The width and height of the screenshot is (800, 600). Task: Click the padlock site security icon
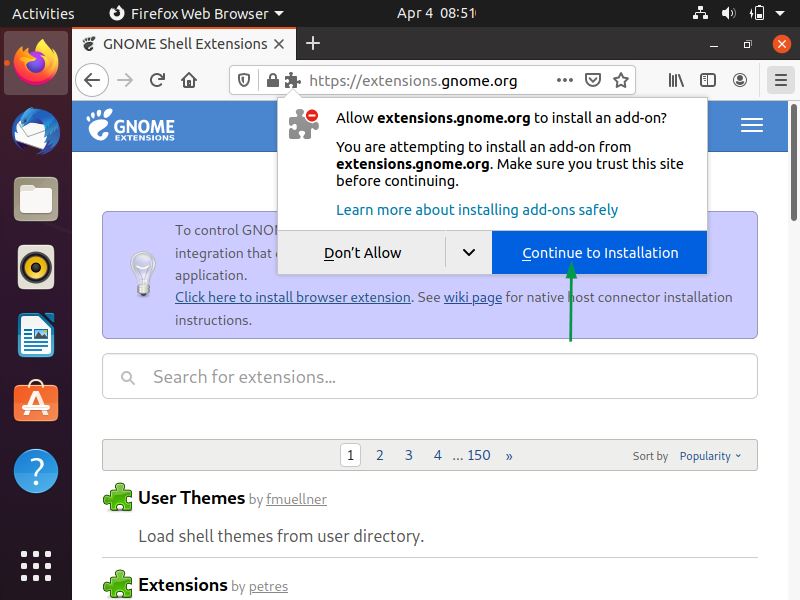(272, 80)
